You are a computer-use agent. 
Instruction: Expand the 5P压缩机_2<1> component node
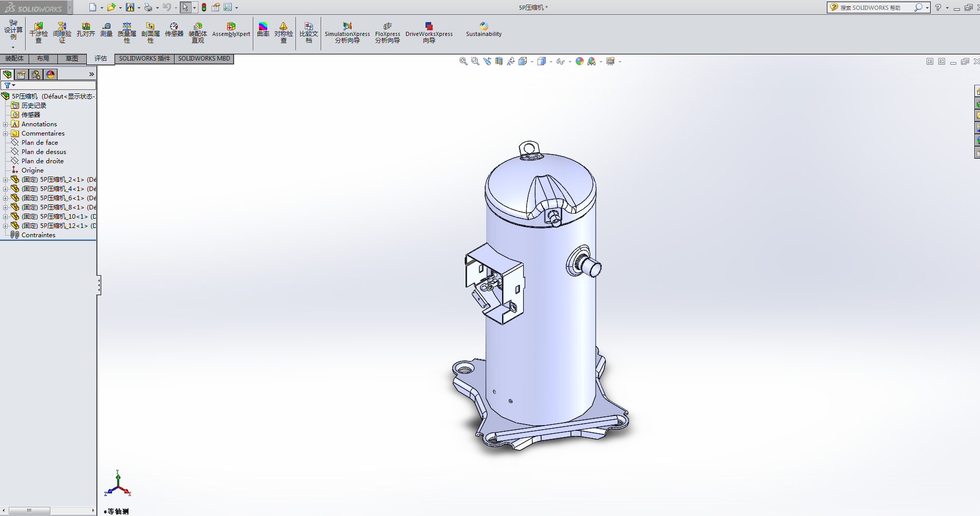tap(6, 180)
